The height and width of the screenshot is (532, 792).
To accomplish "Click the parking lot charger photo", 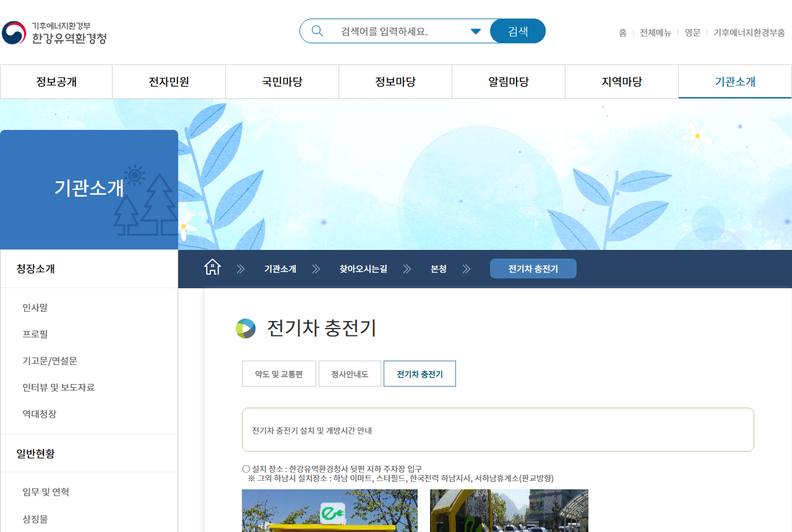I will tap(509, 511).
